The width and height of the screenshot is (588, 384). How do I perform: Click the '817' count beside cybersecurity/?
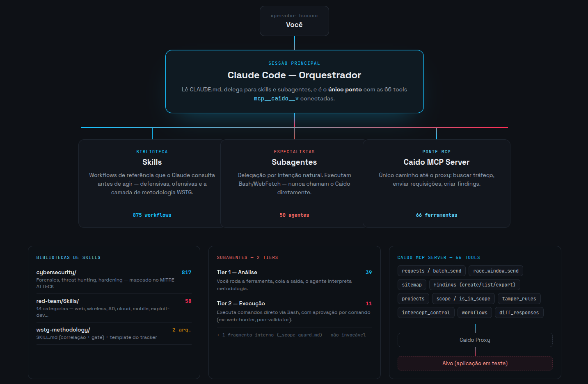pos(187,272)
